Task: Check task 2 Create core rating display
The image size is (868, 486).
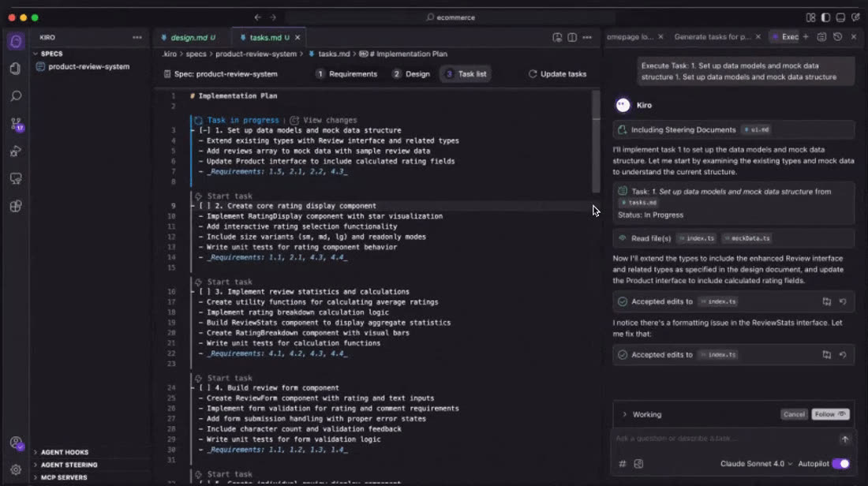Action: [205, 206]
